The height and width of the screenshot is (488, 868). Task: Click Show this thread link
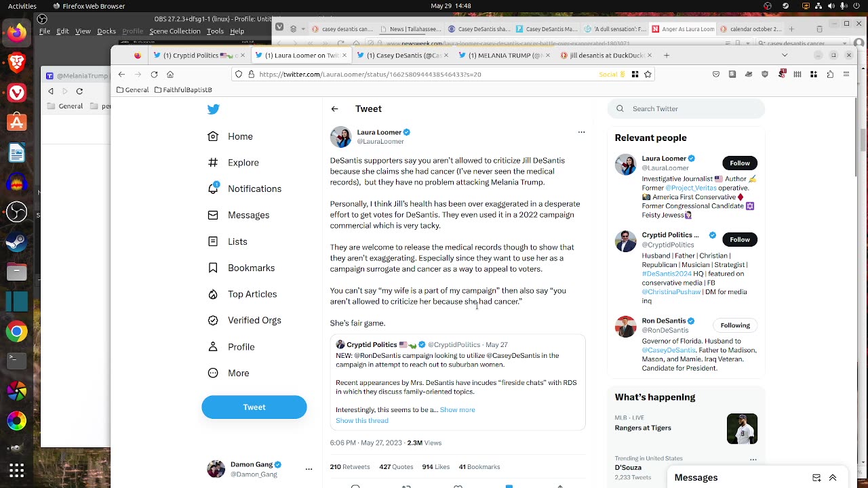[362, 421]
